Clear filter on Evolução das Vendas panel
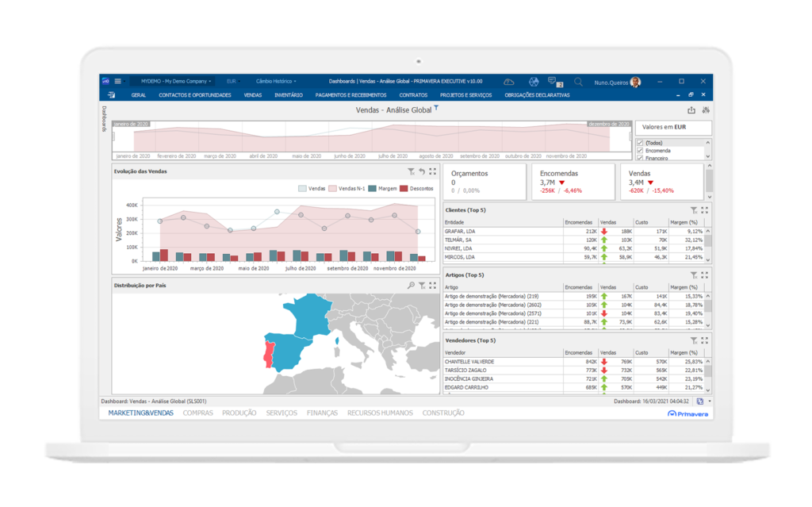The width and height of the screenshot is (812, 507). [411, 171]
